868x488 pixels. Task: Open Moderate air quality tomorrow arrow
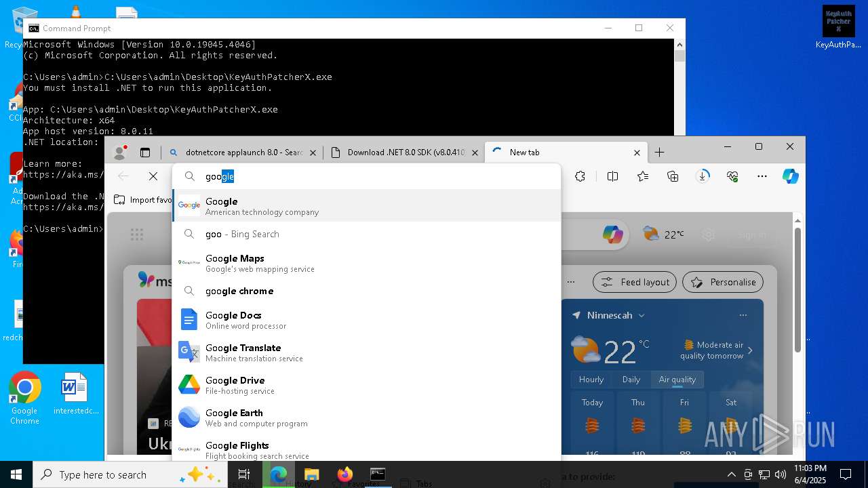point(750,350)
